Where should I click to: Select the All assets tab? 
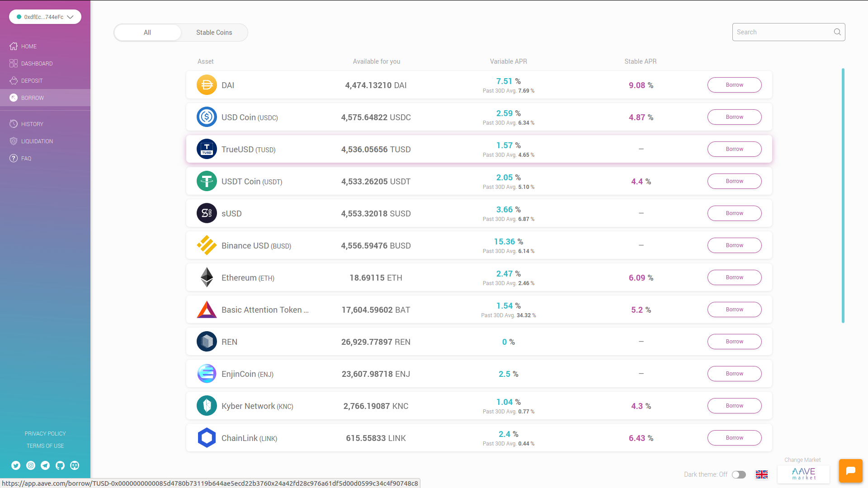147,33
